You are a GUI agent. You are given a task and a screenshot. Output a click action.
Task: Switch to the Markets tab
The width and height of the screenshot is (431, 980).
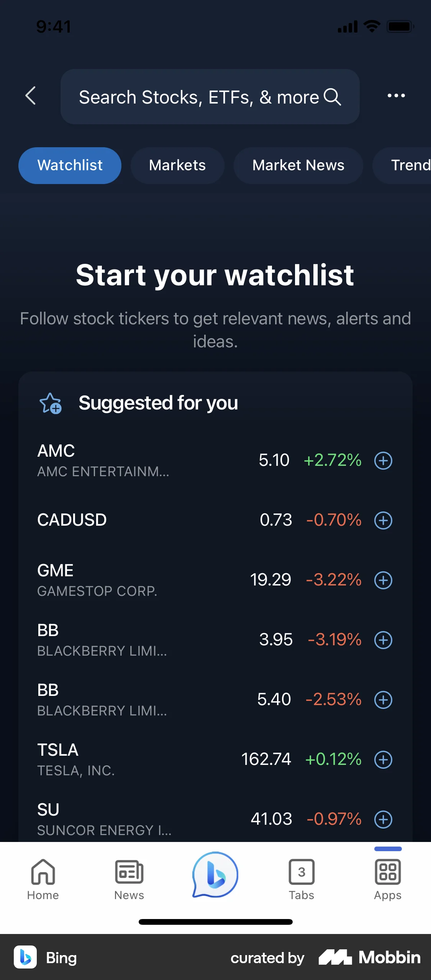(x=177, y=166)
